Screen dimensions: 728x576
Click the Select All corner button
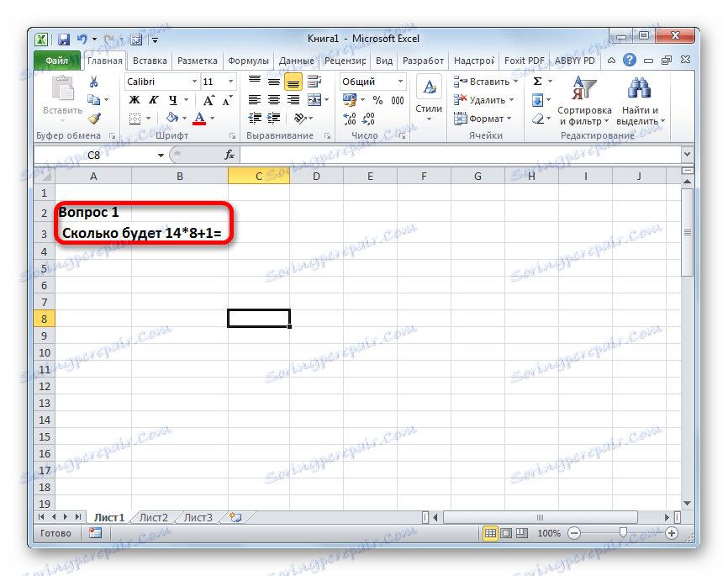[45, 176]
